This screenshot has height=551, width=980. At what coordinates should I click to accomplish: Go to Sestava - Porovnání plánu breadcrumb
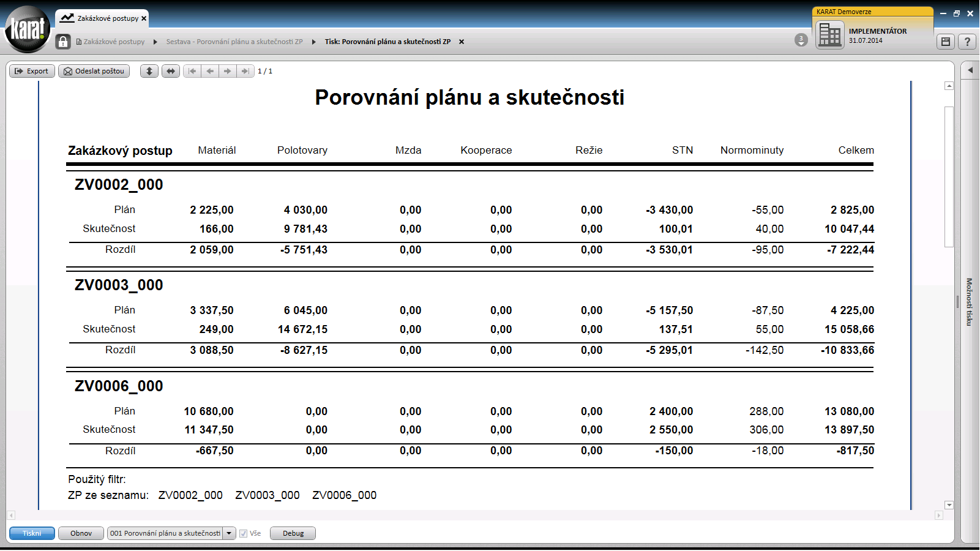[x=234, y=42]
